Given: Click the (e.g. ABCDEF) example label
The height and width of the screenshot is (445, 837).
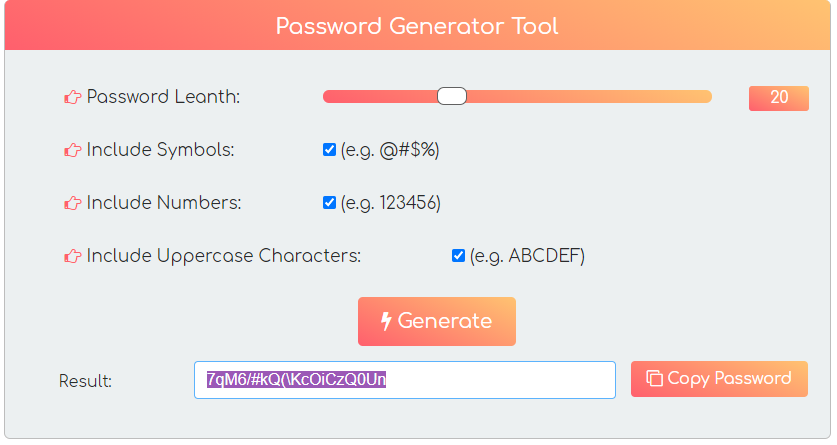Looking at the screenshot, I should pyautogui.click(x=527, y=256).
